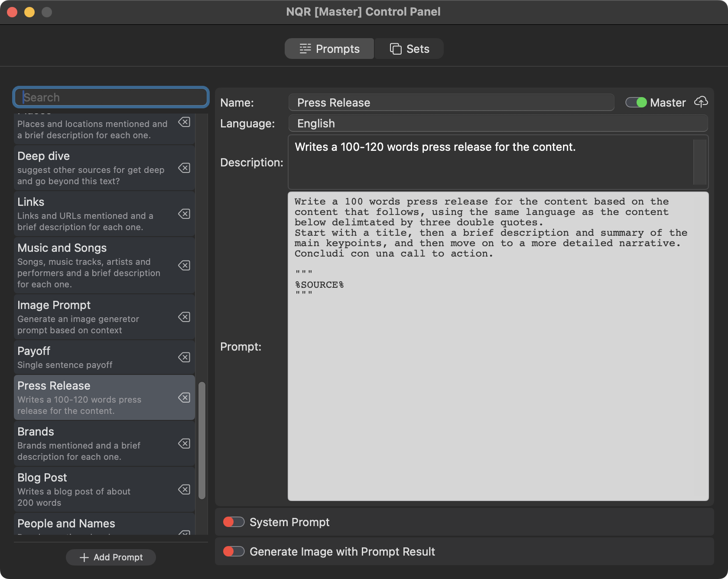Delete the Press Release prompt
The height and width of the screenshot is (579, 728).
pos(184,398)
